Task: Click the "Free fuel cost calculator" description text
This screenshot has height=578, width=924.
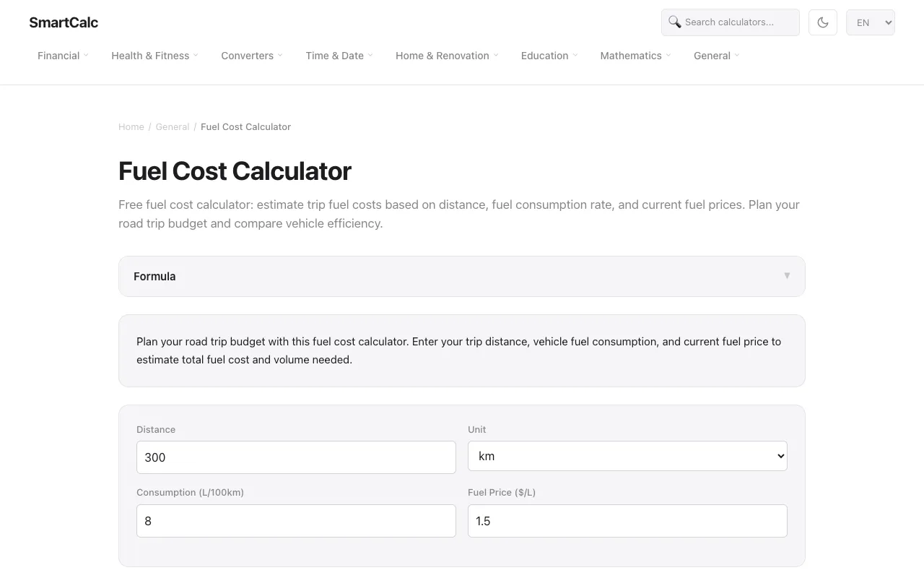Action: 459,214
